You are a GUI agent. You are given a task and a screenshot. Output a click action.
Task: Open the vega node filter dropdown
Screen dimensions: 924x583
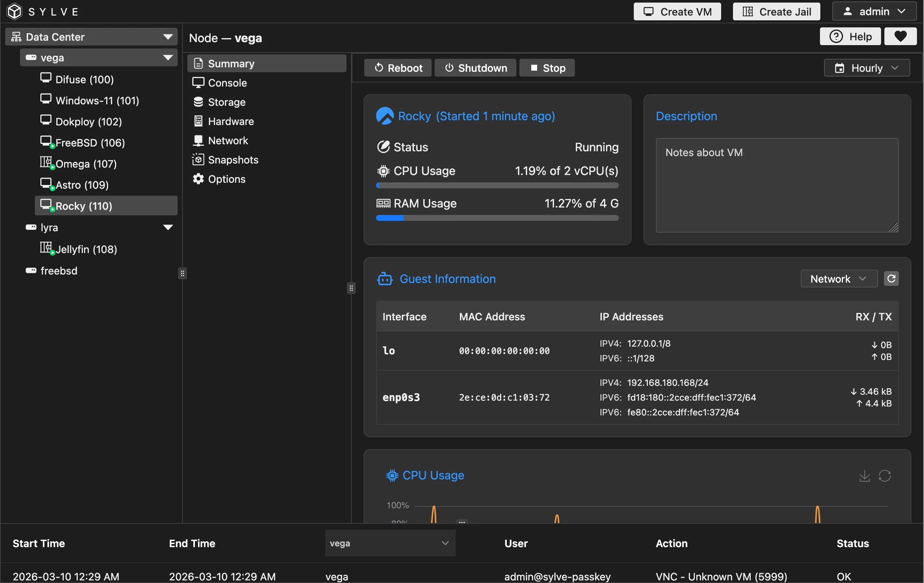390,543
